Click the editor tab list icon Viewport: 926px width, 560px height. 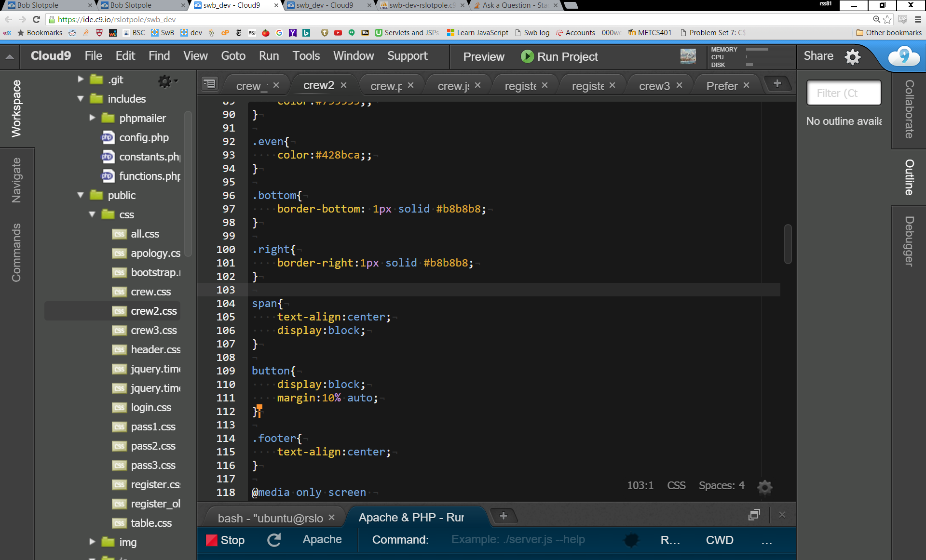coord(210,84)
